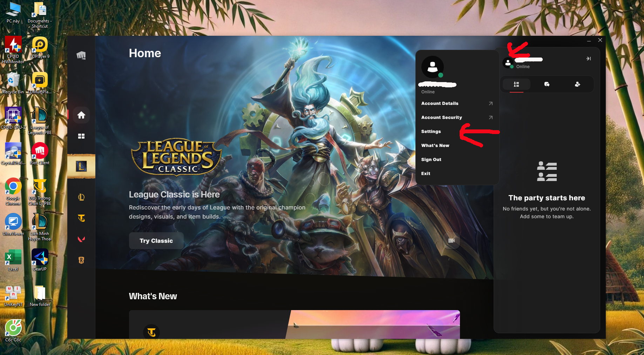Close the Riot Client window
Screen dimensions: 644x355
pos(600,40)
